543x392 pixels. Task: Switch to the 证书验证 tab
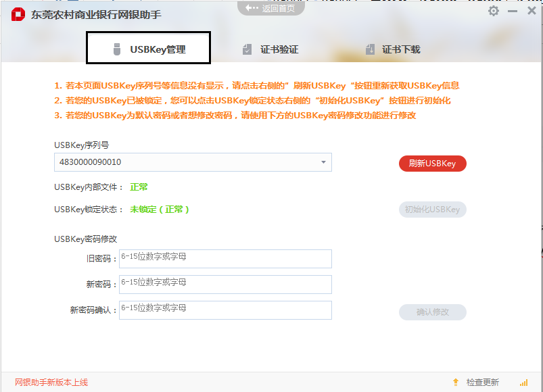pyautogui.click(x=270, y=49)
